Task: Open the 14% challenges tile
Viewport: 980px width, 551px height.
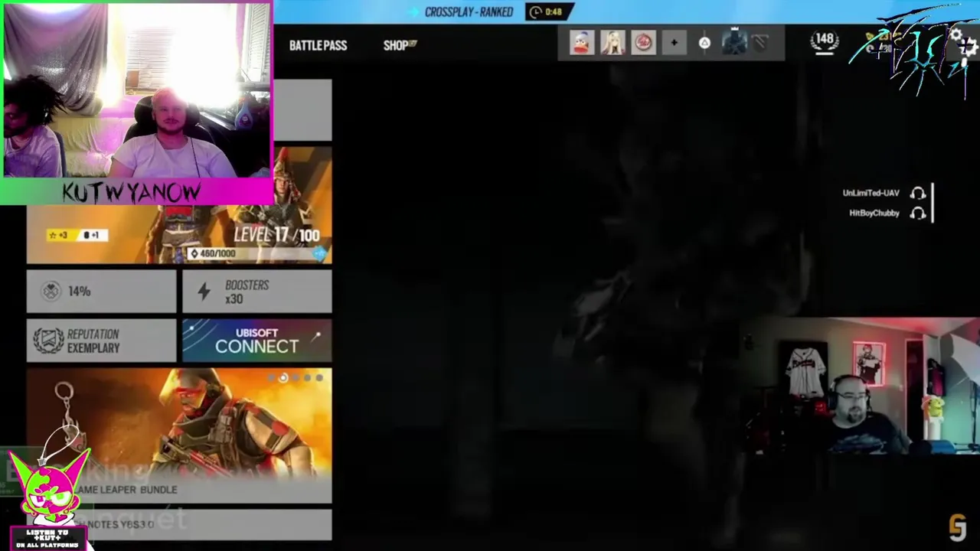Action: tap(101, 291)
